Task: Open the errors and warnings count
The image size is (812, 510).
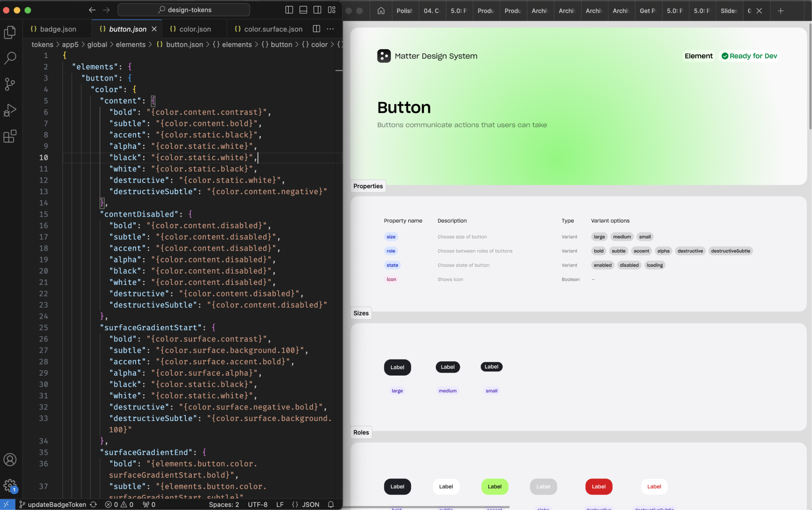Action: click(x=119, y=504)
